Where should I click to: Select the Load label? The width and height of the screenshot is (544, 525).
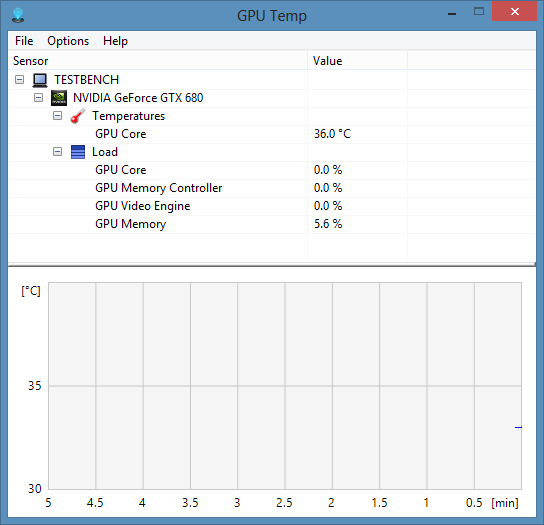[105, 152]
